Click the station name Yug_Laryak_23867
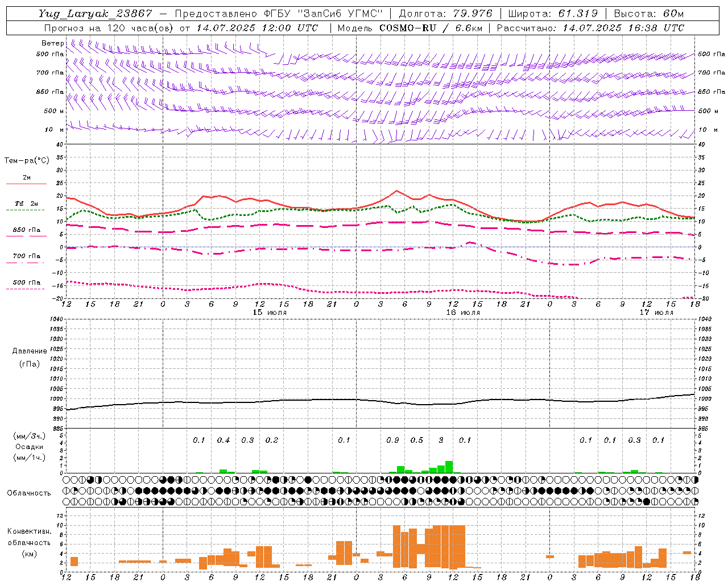 click(96, 14)
